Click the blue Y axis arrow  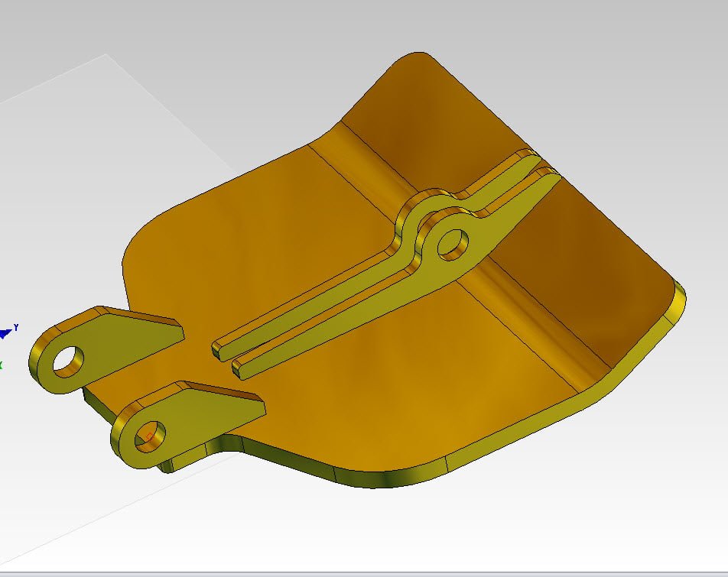pos(7,332)
